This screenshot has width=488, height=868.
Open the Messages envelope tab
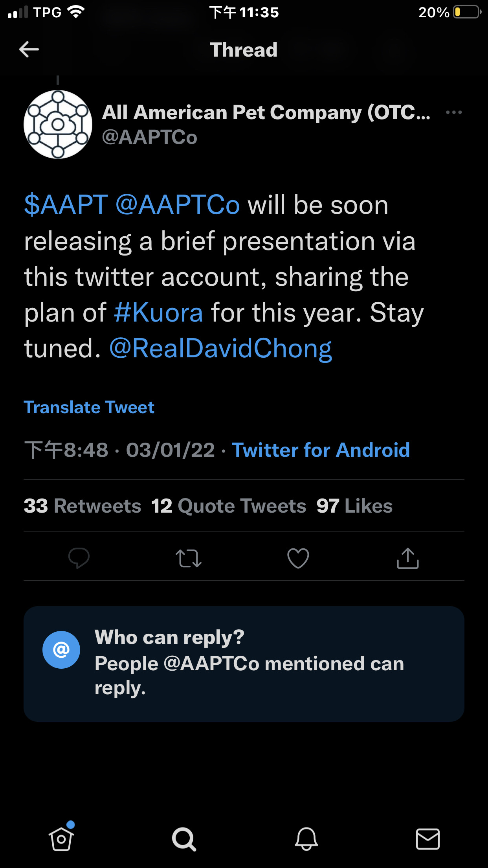click(x=427, y=839)
